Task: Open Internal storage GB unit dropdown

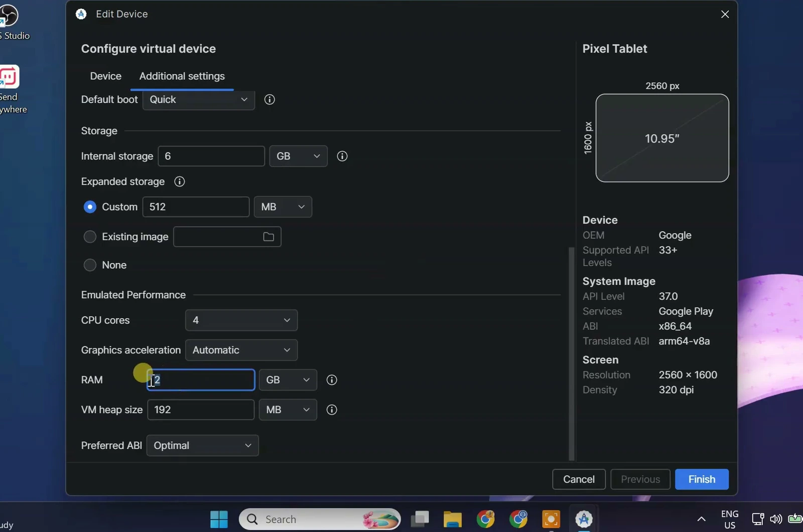Action: [298, 156]
